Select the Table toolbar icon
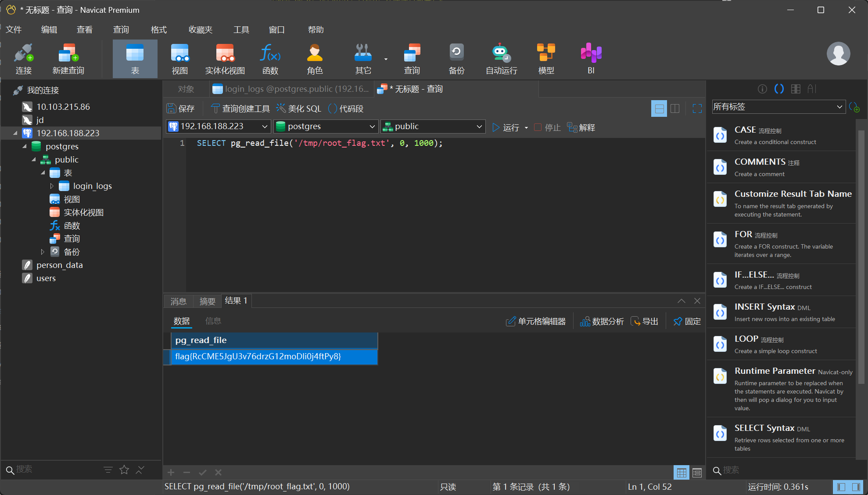The height and width of the screenshot is (495, 868). [135, 59]
